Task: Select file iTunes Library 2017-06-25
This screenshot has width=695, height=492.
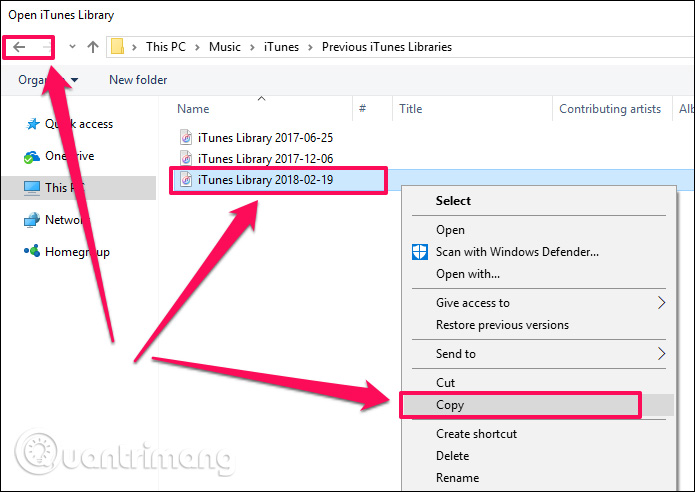Action: [x=265, y=138]
